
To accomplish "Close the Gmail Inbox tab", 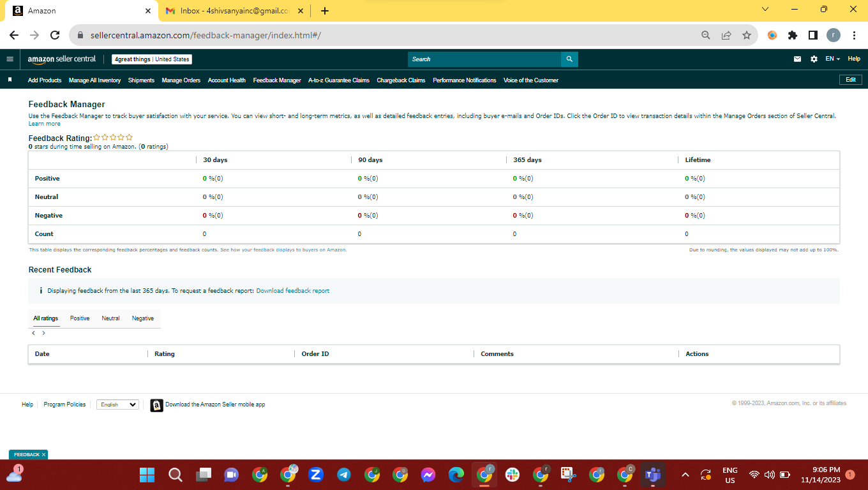I will (x=301, y=11).
